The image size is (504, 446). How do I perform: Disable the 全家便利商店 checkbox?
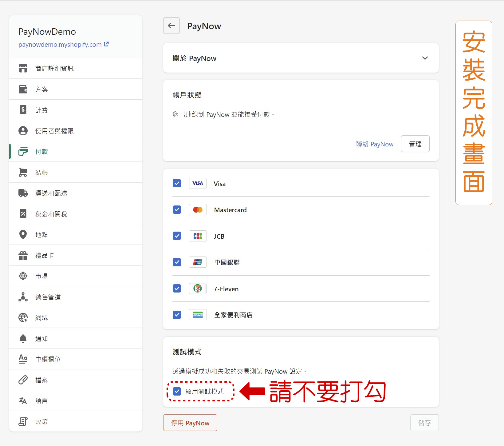coord(177,315)
